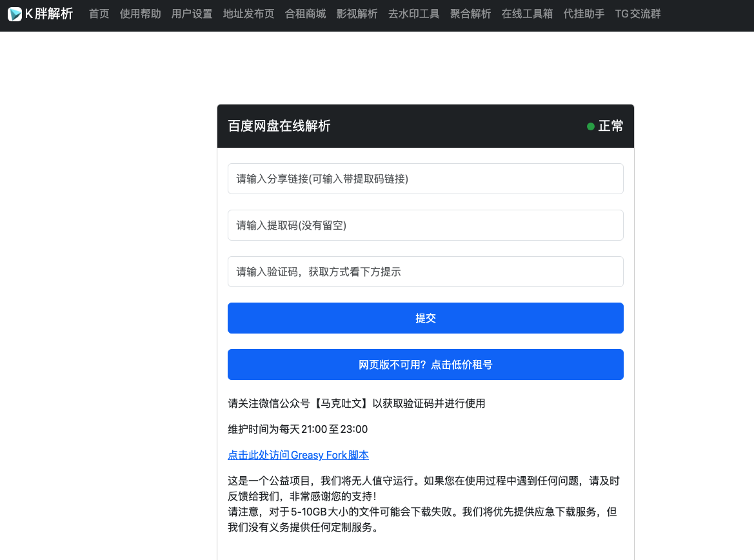Click the 百度网盘在线解析 card title
The image size is (754, 560).
click(279, 126)
